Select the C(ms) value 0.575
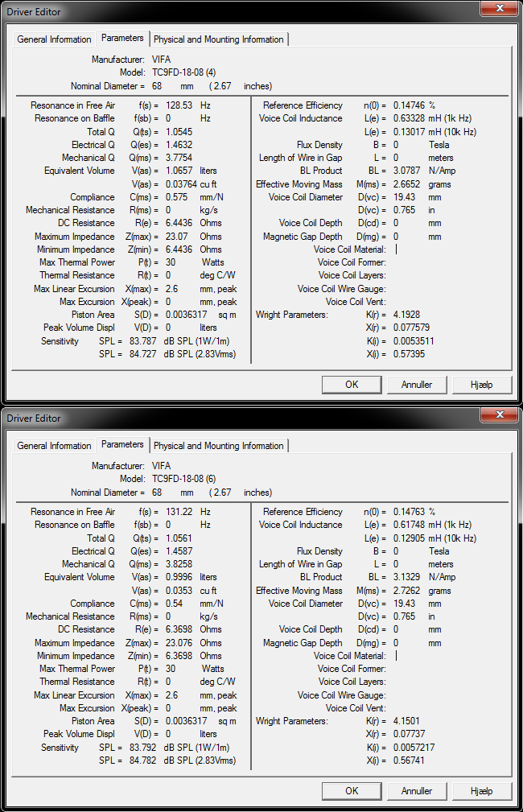 pyautogui.click(x=176, y=197)
